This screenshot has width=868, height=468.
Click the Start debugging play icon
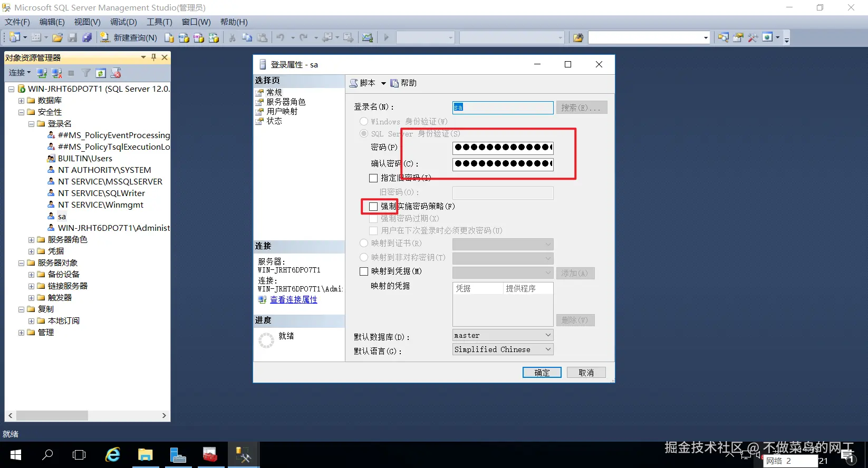(386, 37)
